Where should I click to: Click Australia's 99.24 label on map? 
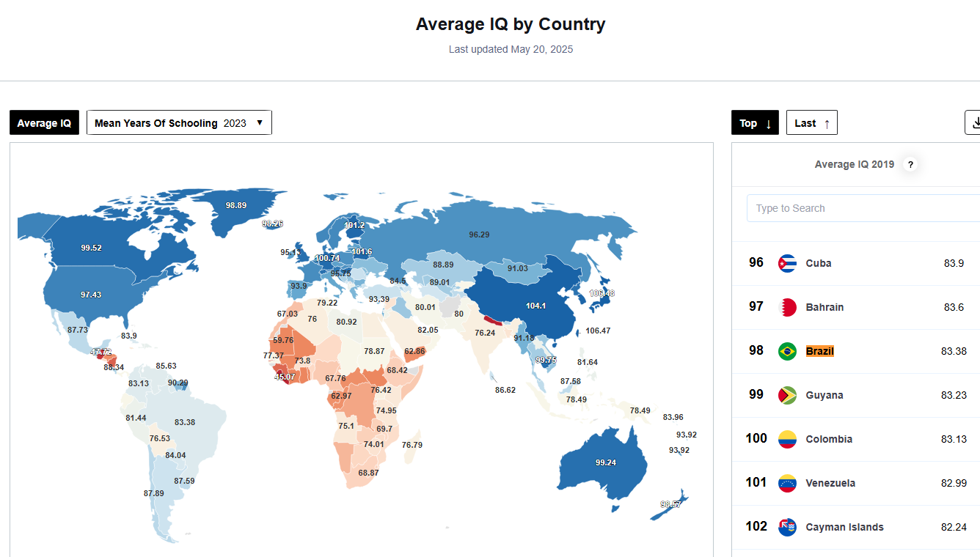click(x=606, y=462)
